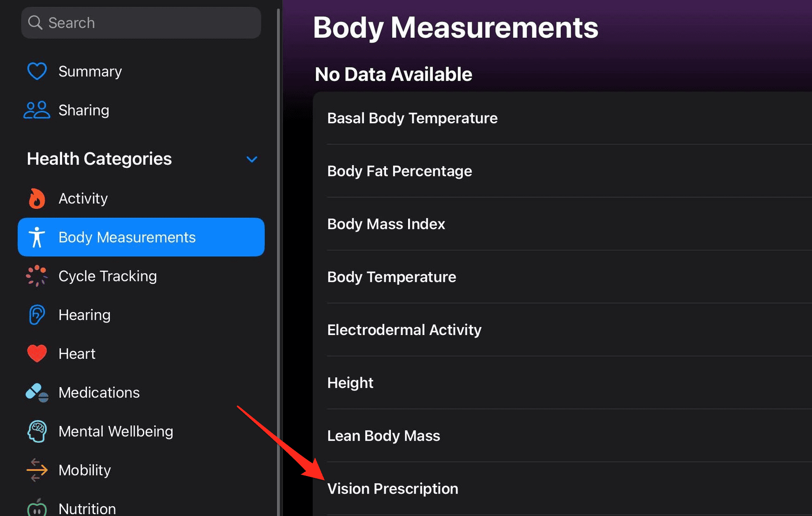Image resolution: width=812 pixels, height=516 pixels.
Task: Select Body Fat Percentage row
Action: pyautogui.click(x=400, y=171)
